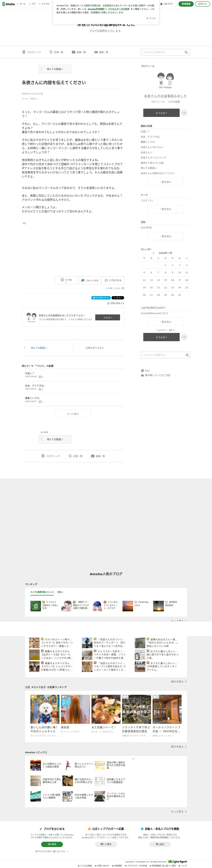Click the ログイン button in the header

203,4
